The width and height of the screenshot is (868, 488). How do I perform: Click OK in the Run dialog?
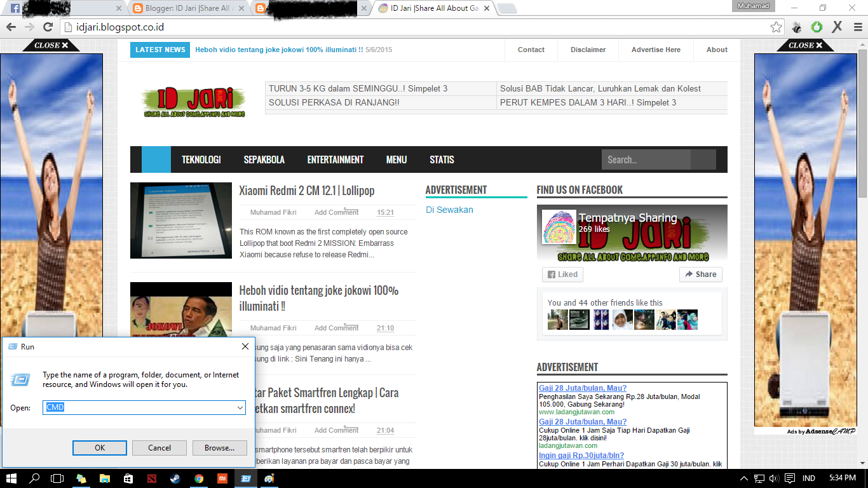(99, 448)
